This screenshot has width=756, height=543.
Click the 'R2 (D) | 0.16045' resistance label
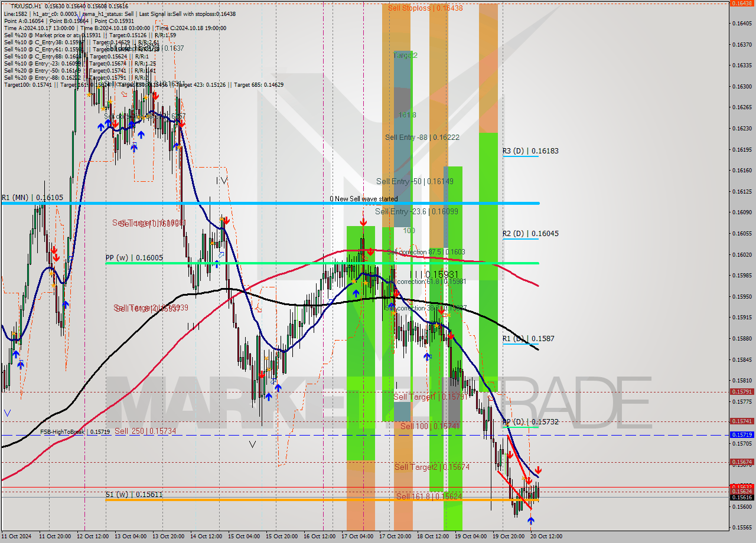pos(530,234)
